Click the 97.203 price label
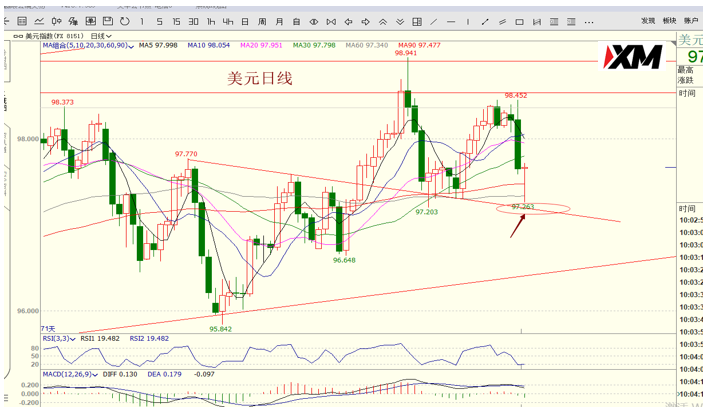The image size is (716, 415). tap(426, 212)
